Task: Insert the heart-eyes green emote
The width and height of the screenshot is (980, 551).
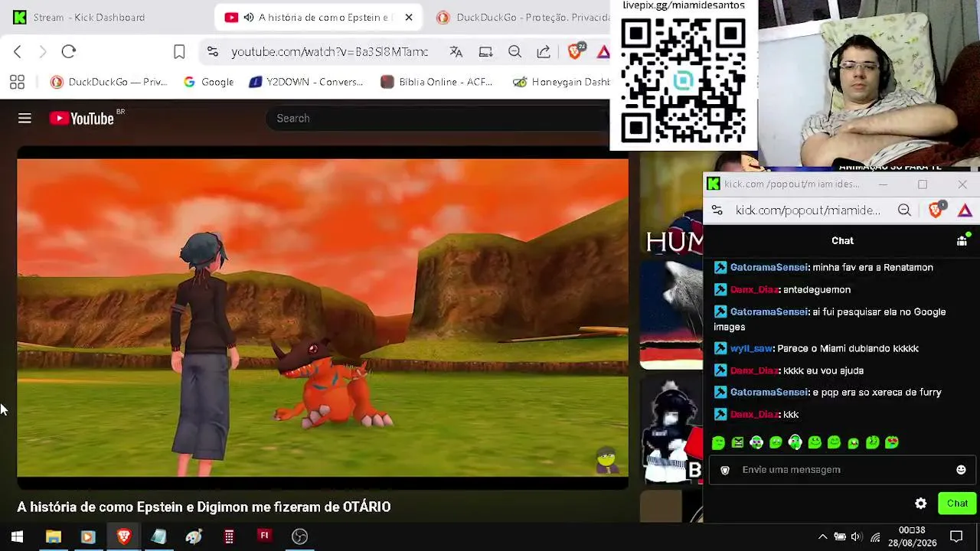Action: pyautogui.click(x=892, y=442)
